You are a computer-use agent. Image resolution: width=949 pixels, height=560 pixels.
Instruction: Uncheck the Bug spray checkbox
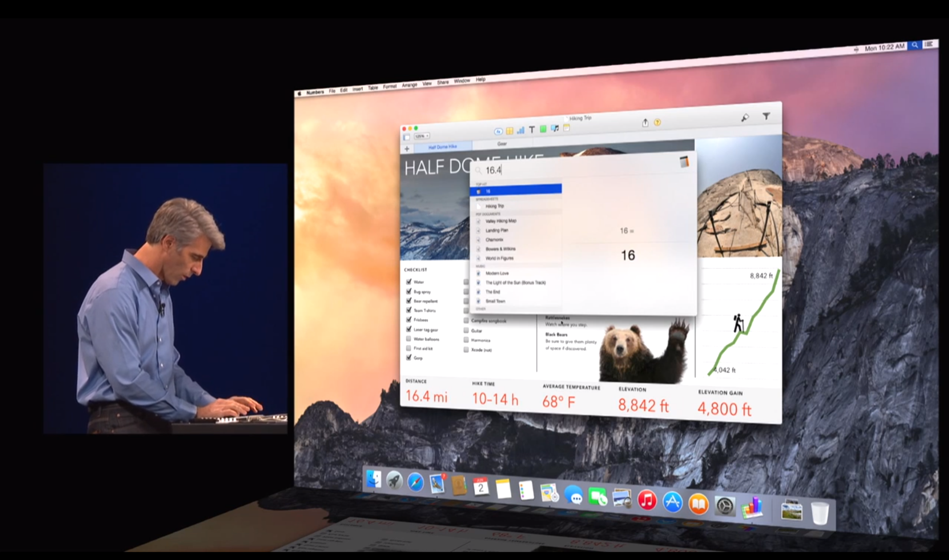409,291
